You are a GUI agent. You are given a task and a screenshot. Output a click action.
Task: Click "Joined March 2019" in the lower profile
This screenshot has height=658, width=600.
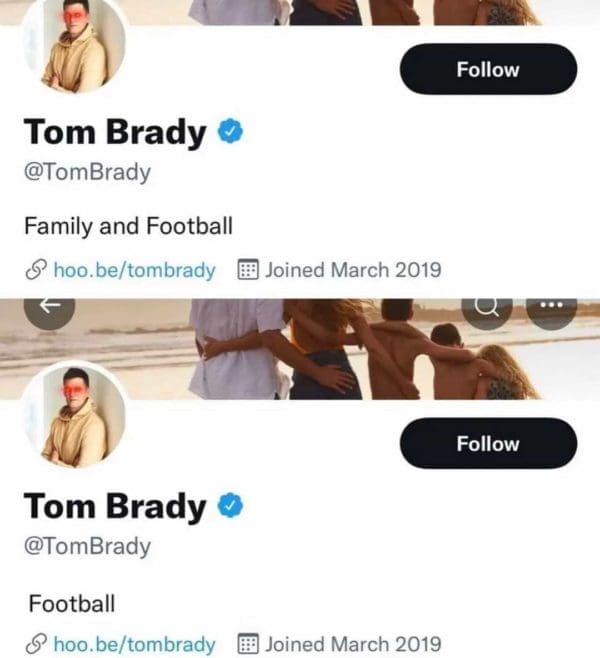tap(352, 644)
